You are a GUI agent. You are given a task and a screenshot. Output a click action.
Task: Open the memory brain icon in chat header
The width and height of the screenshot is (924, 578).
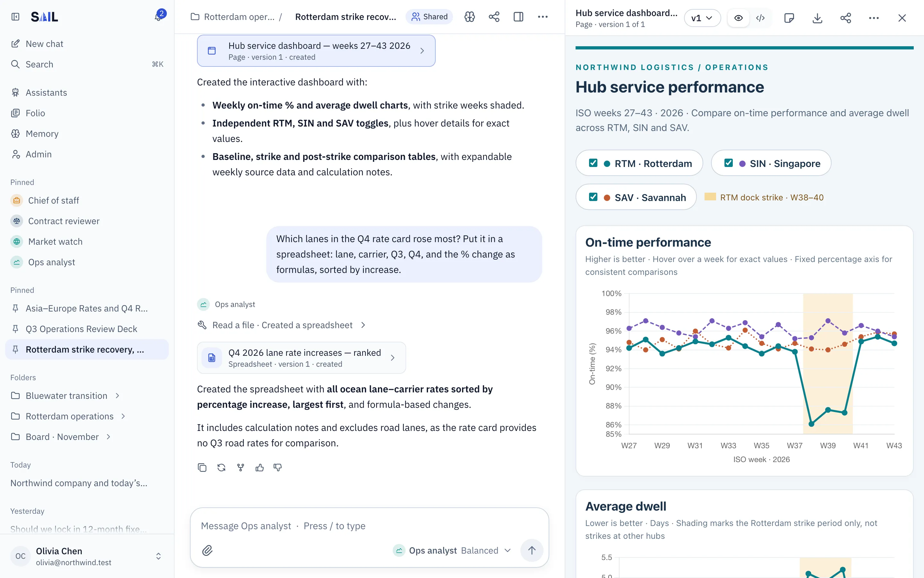(x=470, y=17)
